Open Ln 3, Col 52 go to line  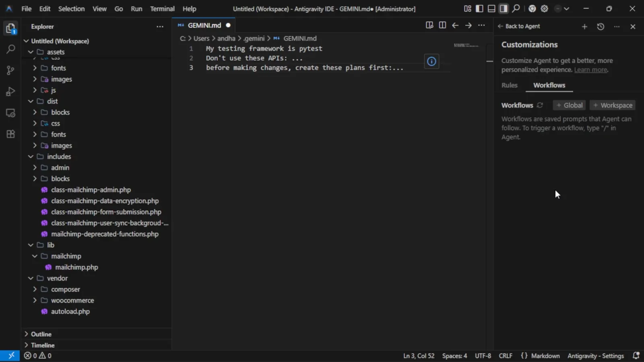[419, 356]
